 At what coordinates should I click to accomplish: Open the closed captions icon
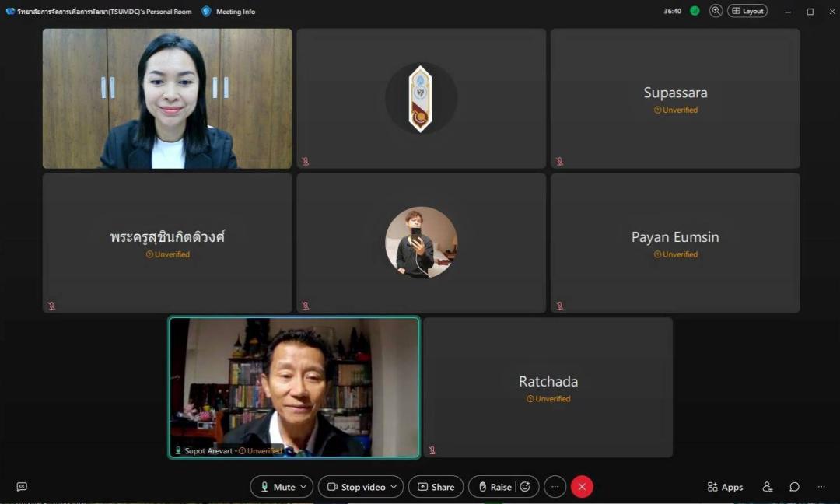pos(22,487)
